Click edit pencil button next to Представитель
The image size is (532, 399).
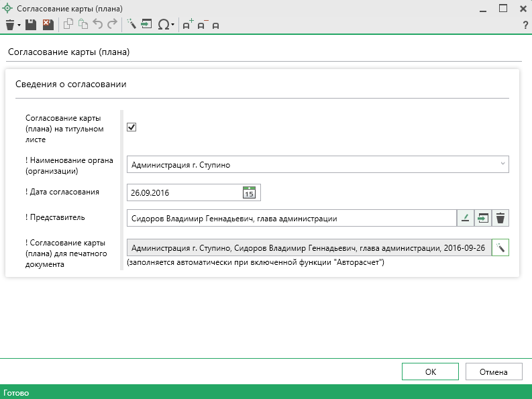coord(465,218)
